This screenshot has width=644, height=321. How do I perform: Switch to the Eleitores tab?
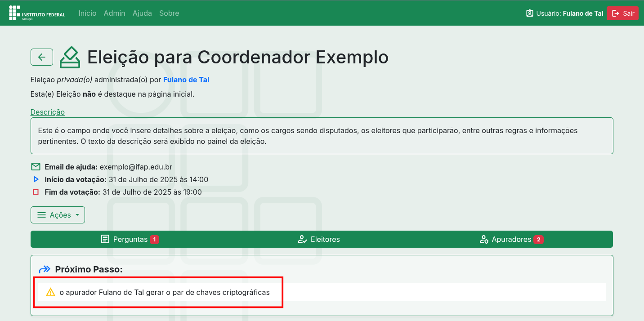point(319,239)
